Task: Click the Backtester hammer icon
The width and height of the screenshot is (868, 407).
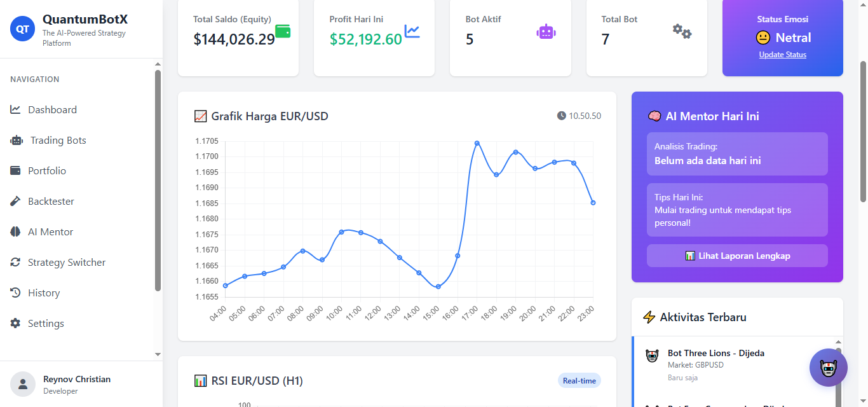Action: [16, 201]
